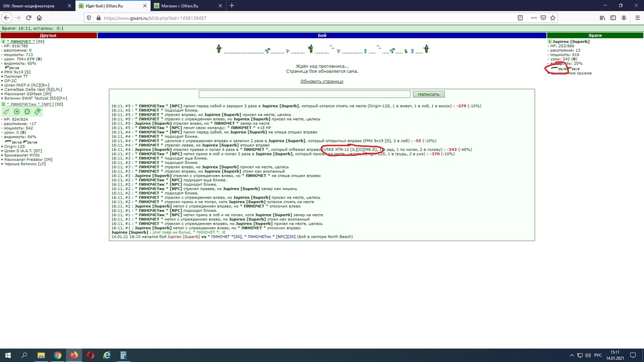Image resolution: width=644 pixels, height=362 pixels.
Task: Save page to Pocket
Action: tap(543, 18)
